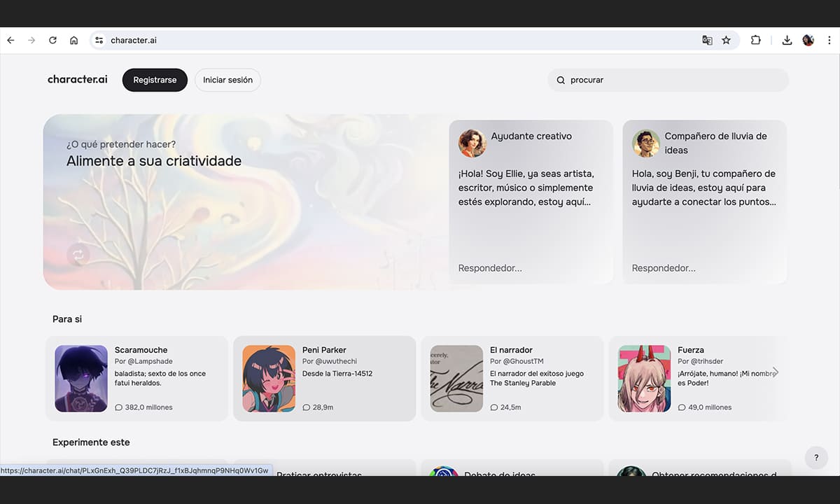Click Desde la Tierra-14512 description
This screenshot has height=504, width=840.
(337, 374)
